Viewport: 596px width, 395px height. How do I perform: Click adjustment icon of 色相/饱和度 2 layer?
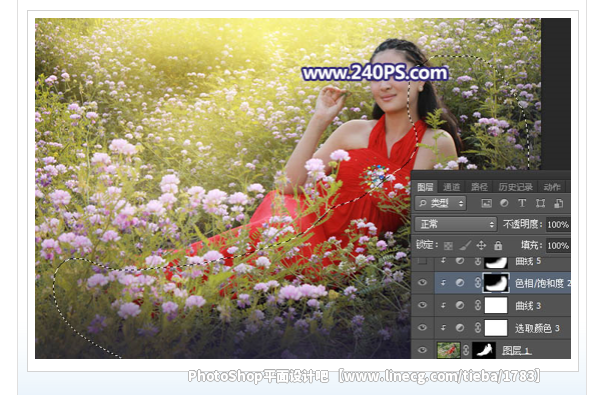pos(460,283)
